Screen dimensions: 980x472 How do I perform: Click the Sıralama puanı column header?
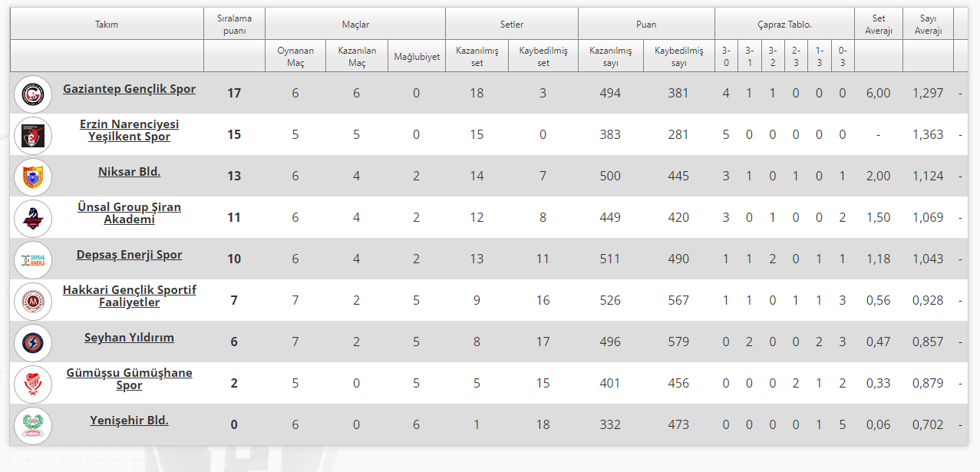[x=234, y=24]
